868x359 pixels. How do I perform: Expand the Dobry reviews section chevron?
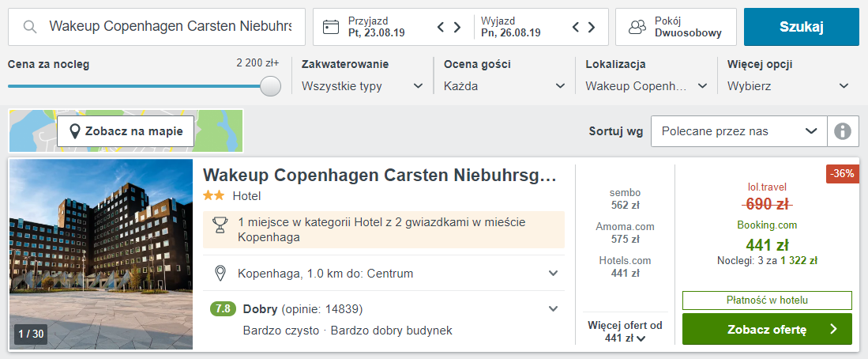pyautogui.click(x=552, y=308)
